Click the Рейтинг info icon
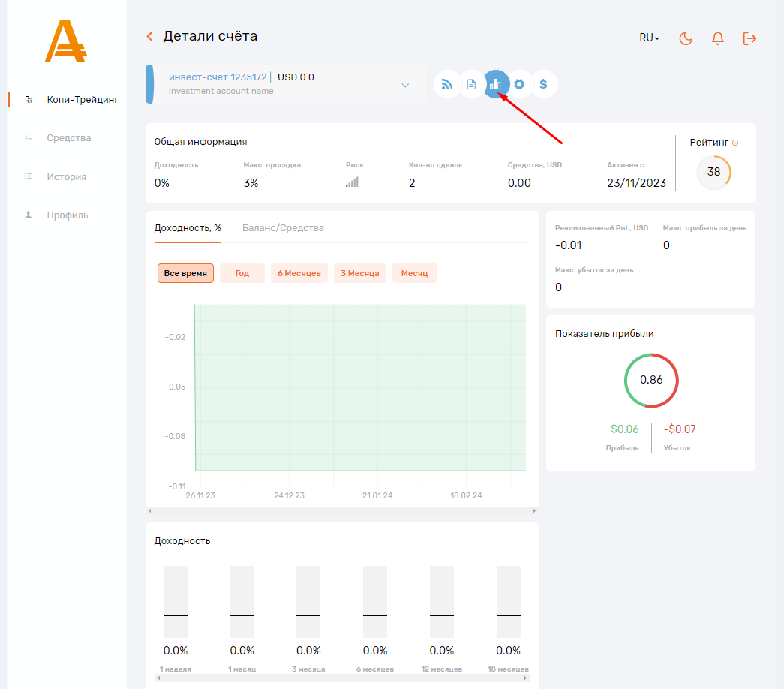784x689 pixels. [x=735, y=143]
